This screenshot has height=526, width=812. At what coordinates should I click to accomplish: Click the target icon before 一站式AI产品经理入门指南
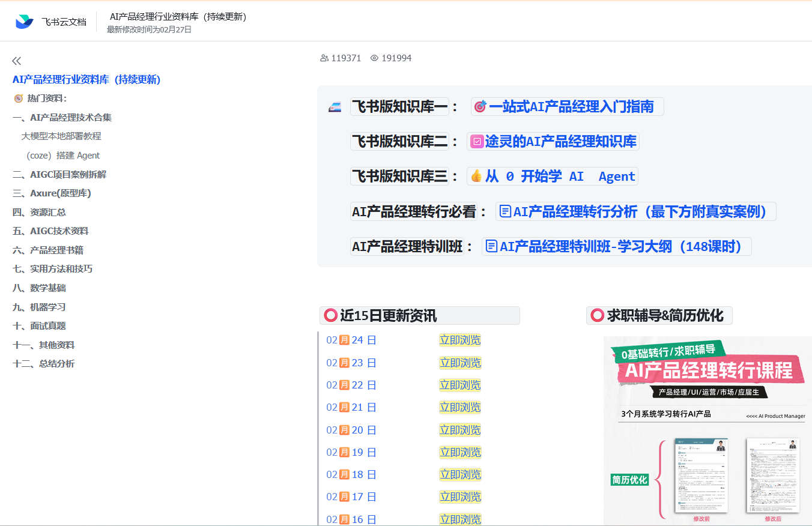(480, 107)
